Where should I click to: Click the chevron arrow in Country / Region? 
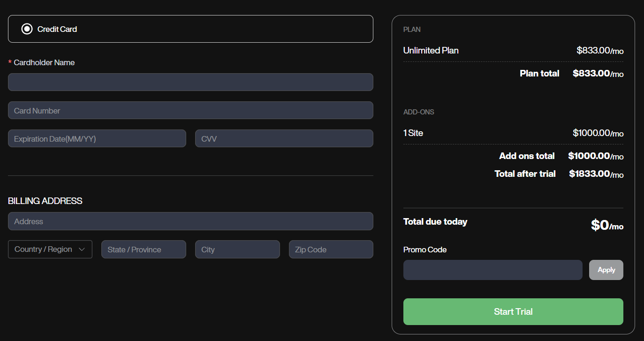click(82, 250)
